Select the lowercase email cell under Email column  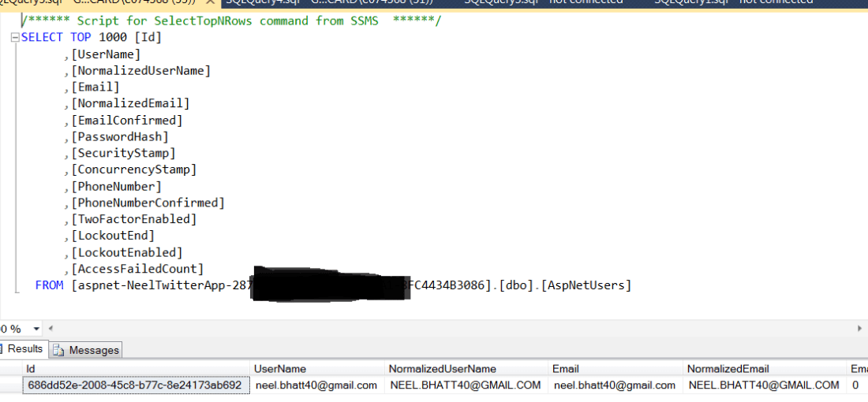click(615, 385)
